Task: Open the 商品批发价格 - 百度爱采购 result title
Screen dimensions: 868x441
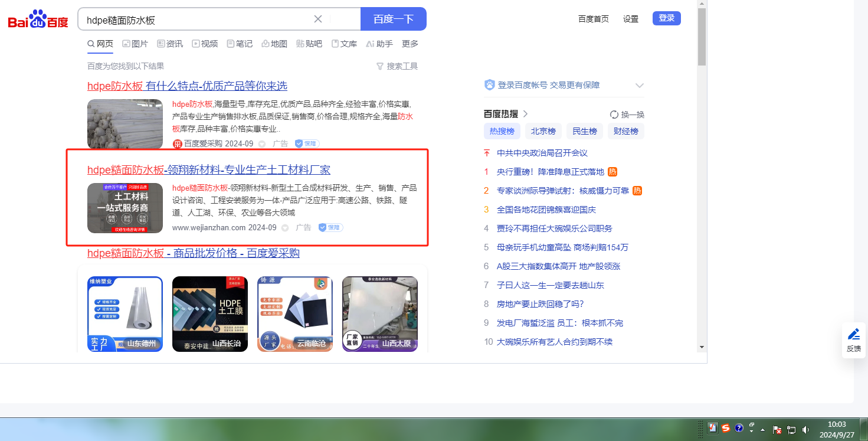Action: pyautogui.click(x=194, y=253)
